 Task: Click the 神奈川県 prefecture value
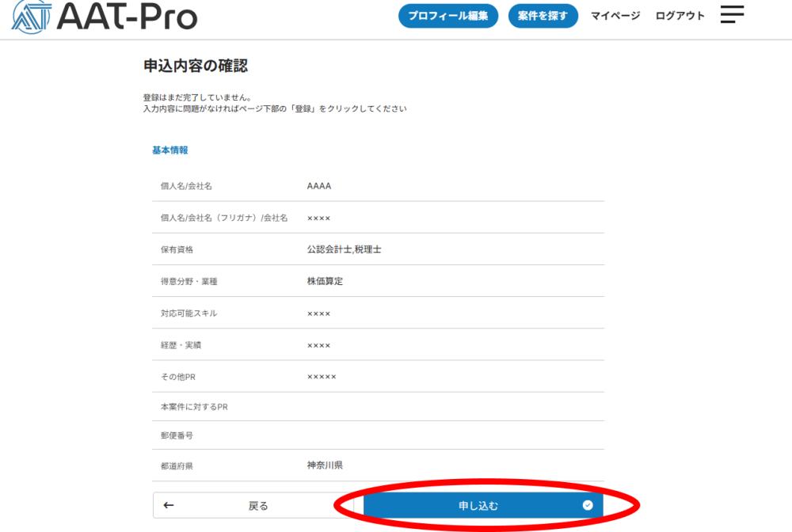(x=325, y=465)
